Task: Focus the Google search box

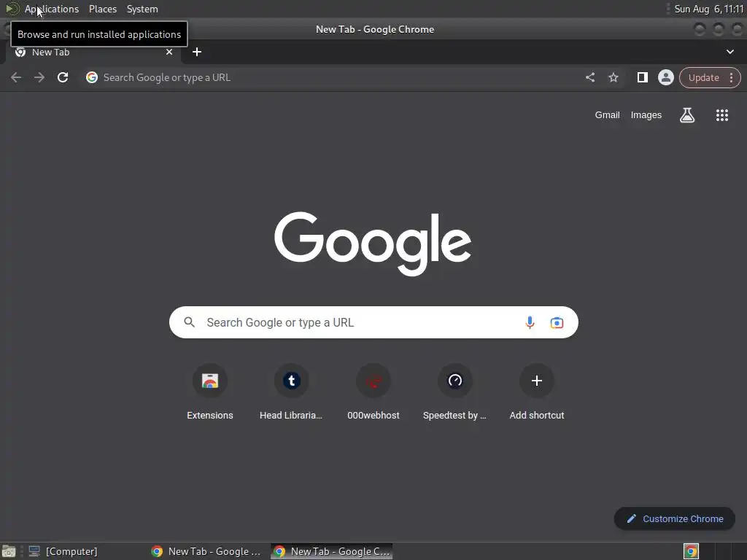Action: (x=373, y=322)
